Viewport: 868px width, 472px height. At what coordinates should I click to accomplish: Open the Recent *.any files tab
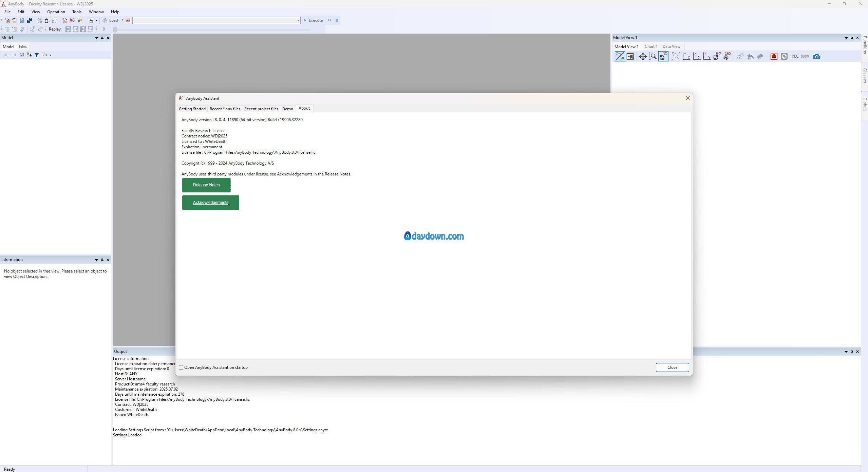click(225, 109)
